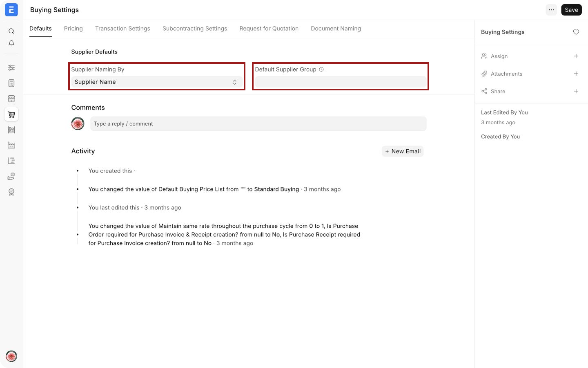Open the Transaction Settings tab
Viewport: 588px width, 368px height.
(122, 29)
